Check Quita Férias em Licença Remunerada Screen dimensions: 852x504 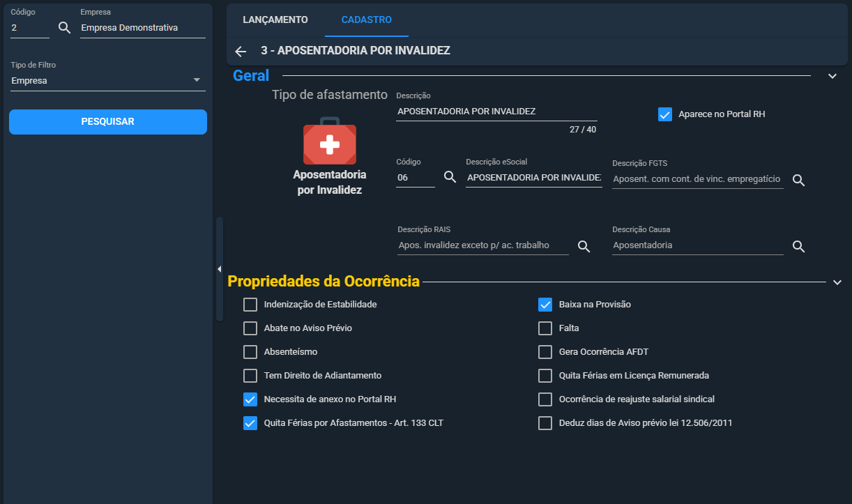(545, 376)
